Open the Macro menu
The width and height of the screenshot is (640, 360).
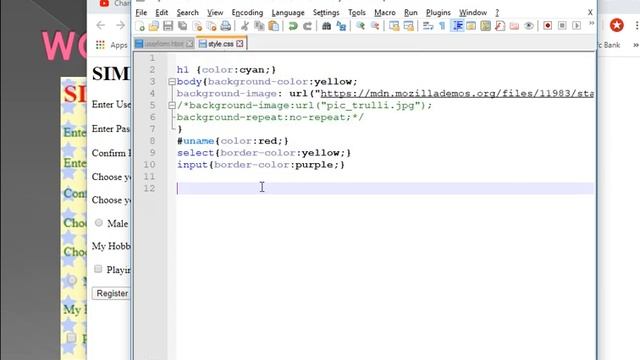click(x=385, y=13)
